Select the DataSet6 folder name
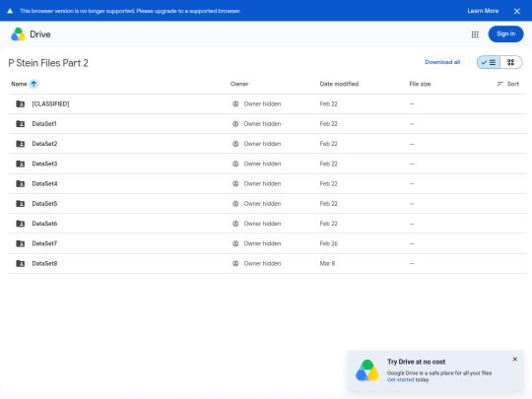The image size is (532, 399). pyautogui.click(x=44, y=224)
